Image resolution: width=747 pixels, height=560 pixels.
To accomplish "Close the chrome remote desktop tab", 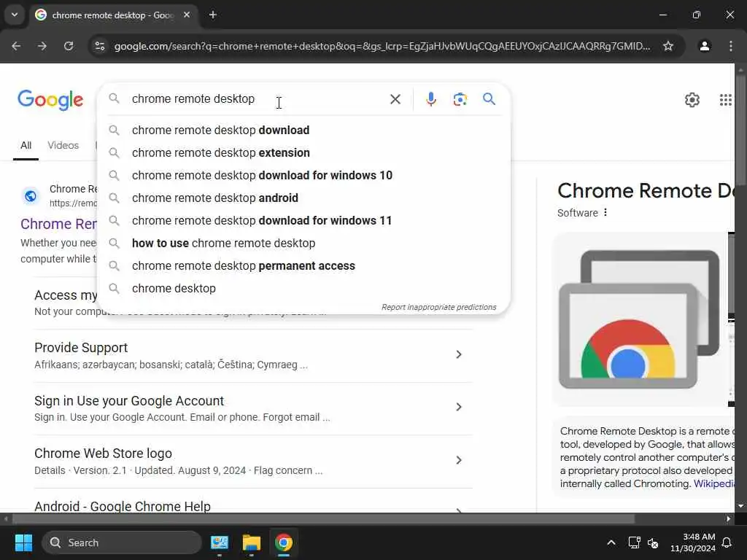I will [x=187, y=15].
